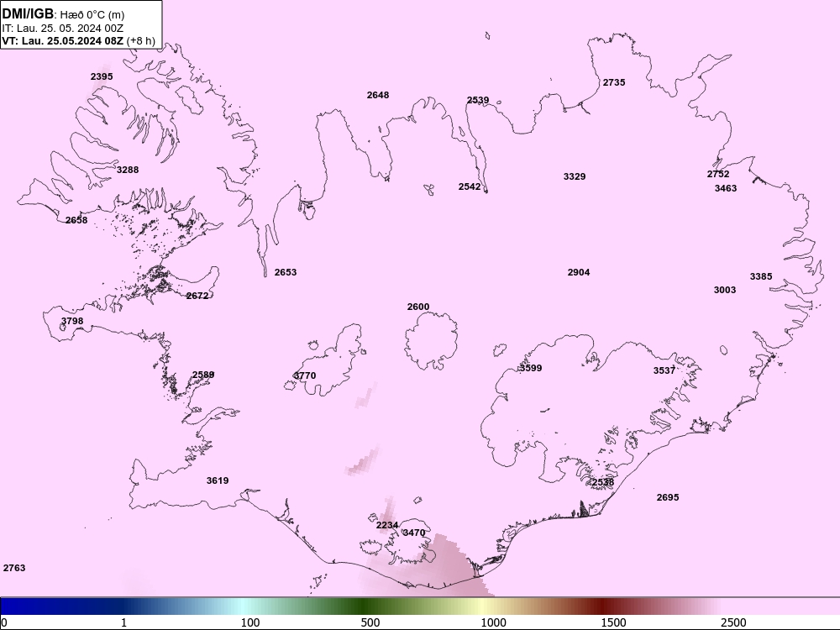Click the 3619 value in the southwest
The height and width of the screenshot is (630, 840).
click(218, 480)
